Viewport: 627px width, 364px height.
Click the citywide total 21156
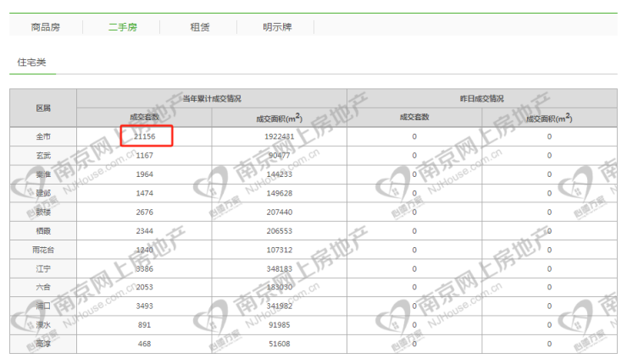(x=144, y=136)
